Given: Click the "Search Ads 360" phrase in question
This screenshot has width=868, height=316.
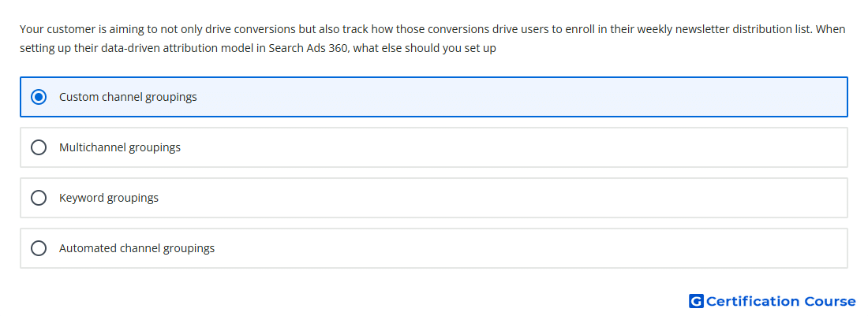Looking at the screenshot, I should (309, 48).
